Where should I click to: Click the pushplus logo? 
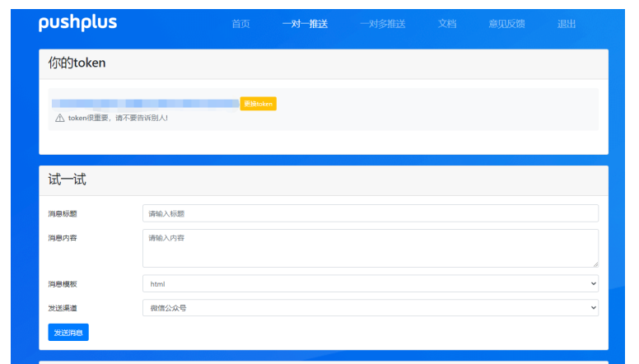[x=77, y=23]
